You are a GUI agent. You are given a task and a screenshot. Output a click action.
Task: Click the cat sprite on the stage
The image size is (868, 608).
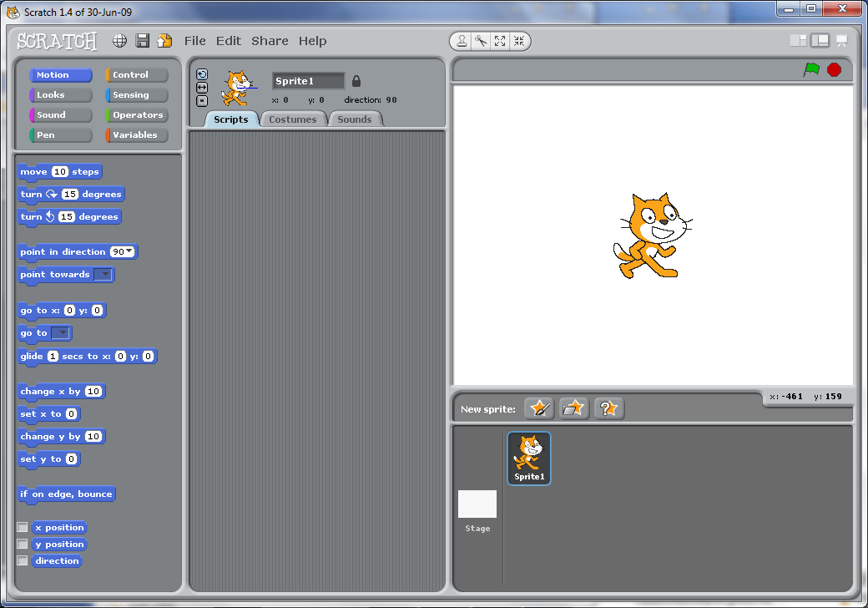point(653,236)
